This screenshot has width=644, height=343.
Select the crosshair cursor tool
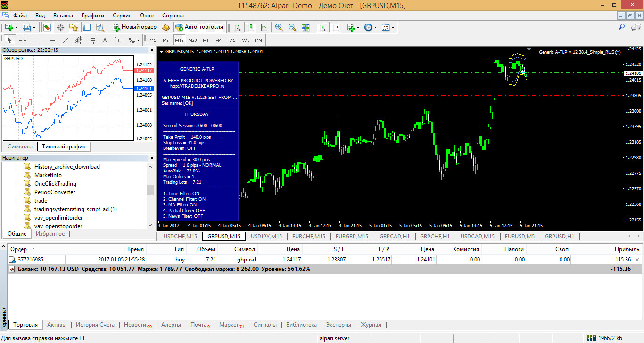pyautogui.click(x=23, y=40)
